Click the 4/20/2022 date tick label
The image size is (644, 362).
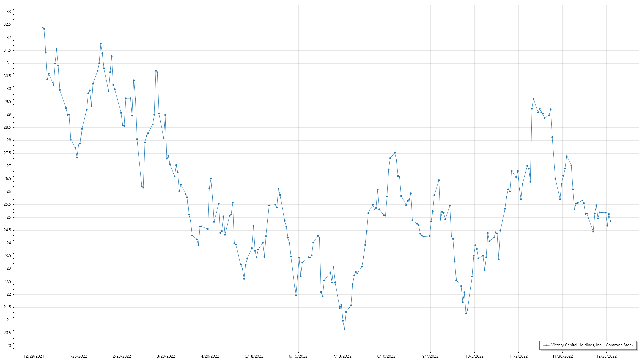[x=210, y=356]
